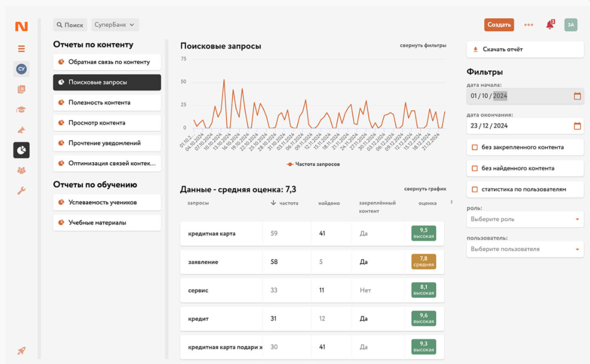
Task: Click the 9,6 высокая rating badge
Action: [x=424, y=319]
